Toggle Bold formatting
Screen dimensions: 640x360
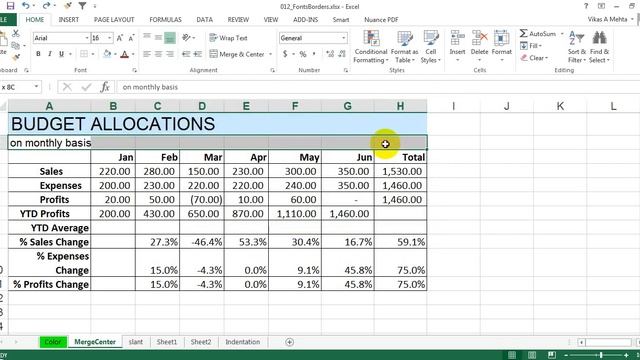click(x=38, y=54)
